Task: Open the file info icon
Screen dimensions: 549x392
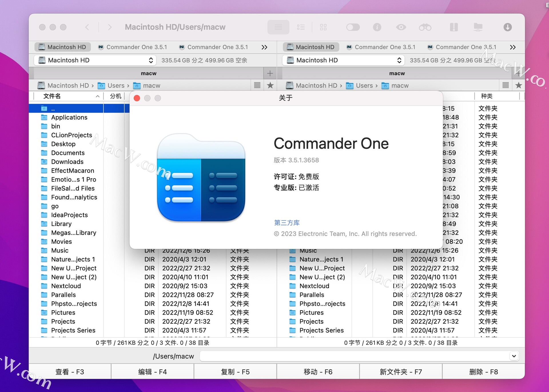Action: pyautogui.click(x=377, y=27)
